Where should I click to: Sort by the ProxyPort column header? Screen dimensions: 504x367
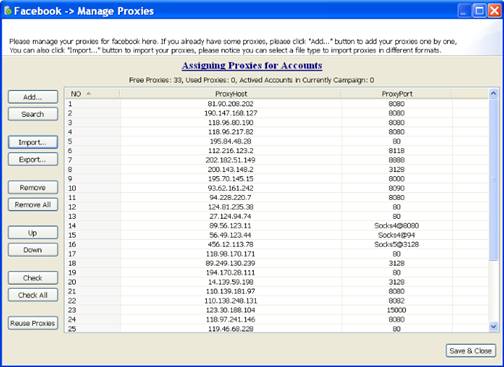[397, 94]
